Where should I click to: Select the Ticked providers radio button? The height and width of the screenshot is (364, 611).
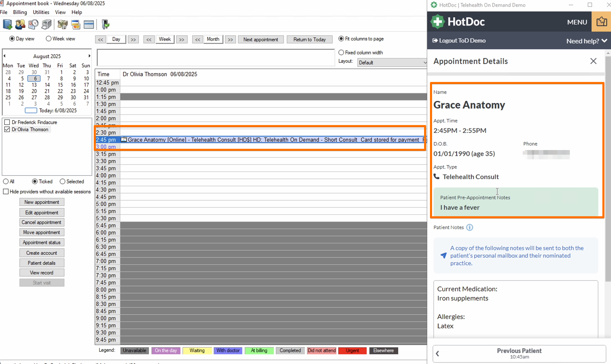click(x=35, y=182)
